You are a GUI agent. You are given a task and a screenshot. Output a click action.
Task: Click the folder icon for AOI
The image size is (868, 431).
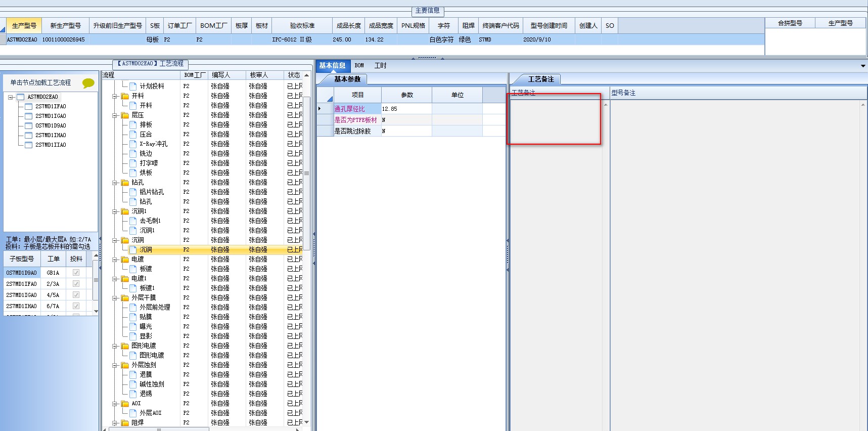click(125, 404)
